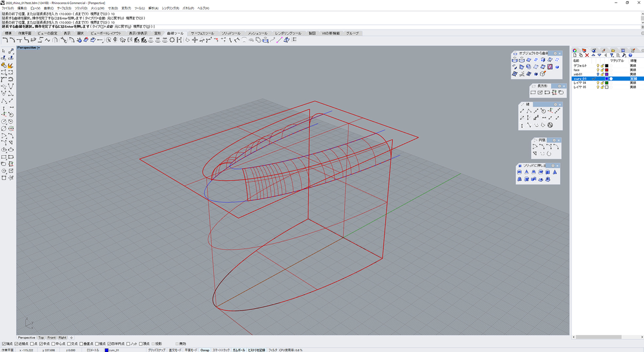Select the 3-point Rectangle tool in 長方形 toolbar
The height and width of the screenshot is (352, 644).
[547, 92]
